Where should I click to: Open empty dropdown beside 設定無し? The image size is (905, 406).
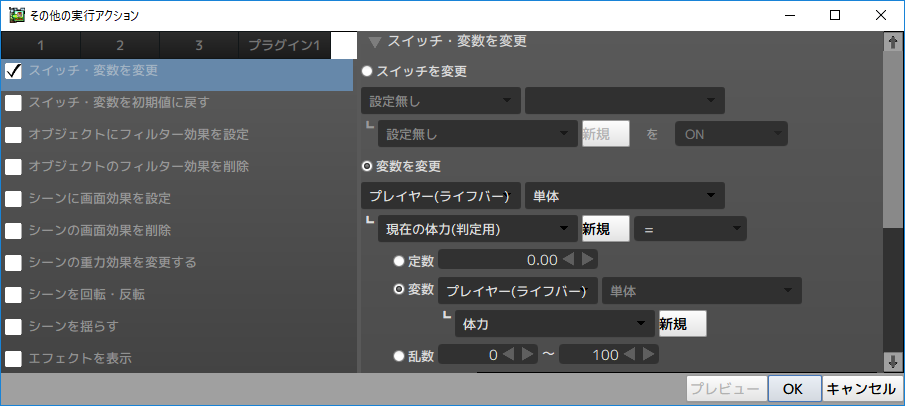point(624,101)
